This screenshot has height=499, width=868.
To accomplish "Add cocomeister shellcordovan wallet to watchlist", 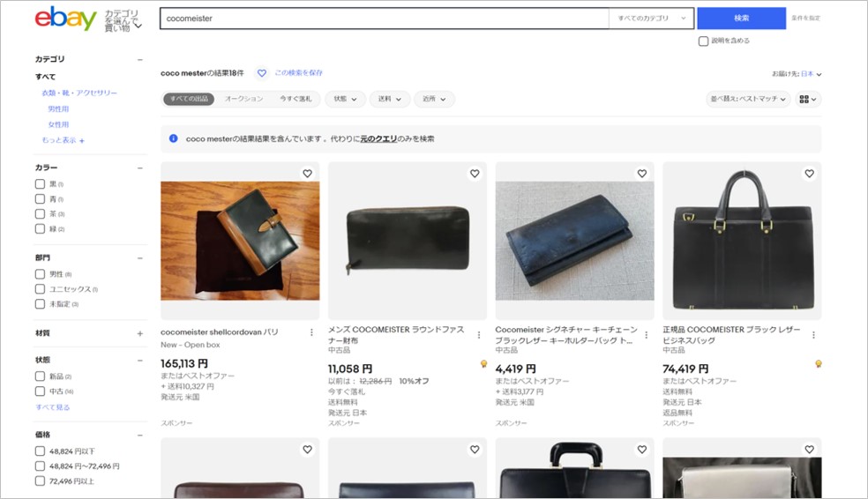I will point(307,173).
